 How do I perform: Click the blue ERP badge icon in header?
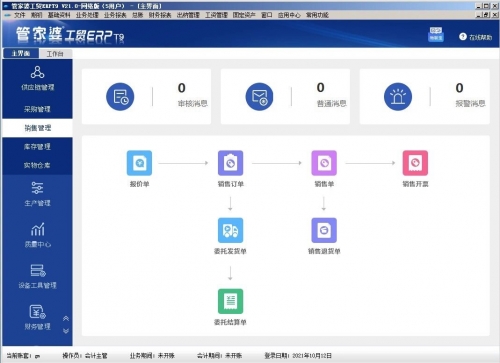point(436,34)
